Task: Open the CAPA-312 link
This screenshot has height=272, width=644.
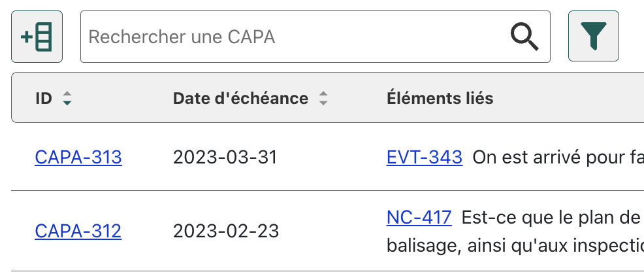Action: (x=78, y=231)
